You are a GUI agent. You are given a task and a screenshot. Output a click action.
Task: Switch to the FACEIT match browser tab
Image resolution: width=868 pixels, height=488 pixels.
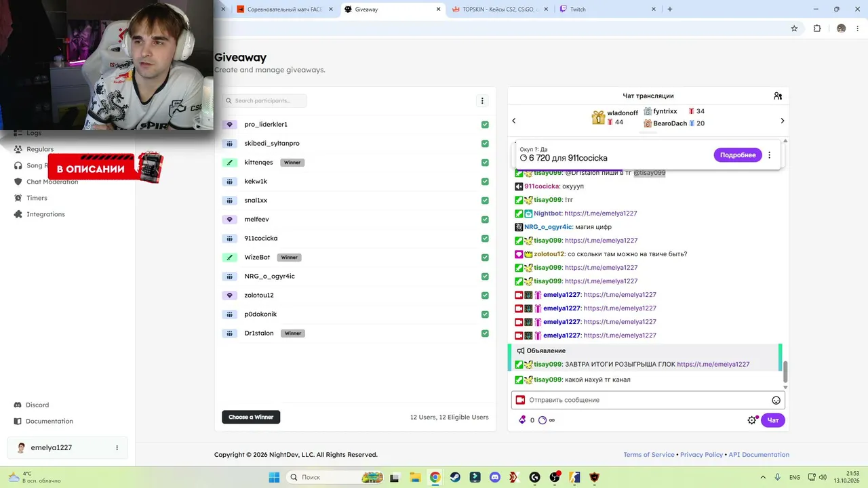tap(285, 9)
